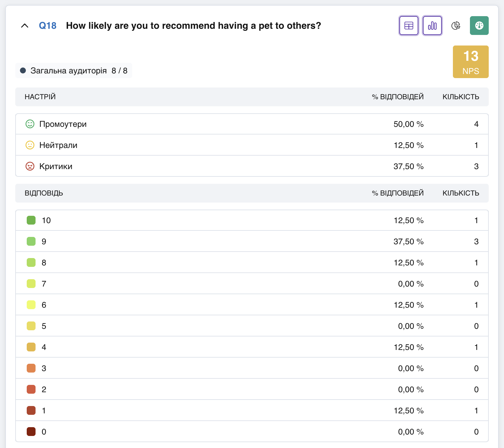Viewport: 504px width, 448px height.
Task: Click the Критики angry face icon
Action: coord(30,166)
